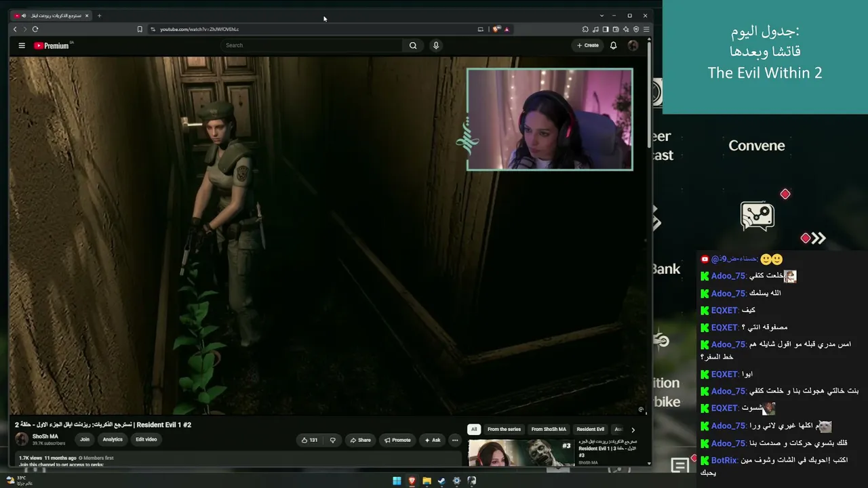The image size is (868, 488).
Task: Open more actions three-dot menu
Action: click(455, 440)
